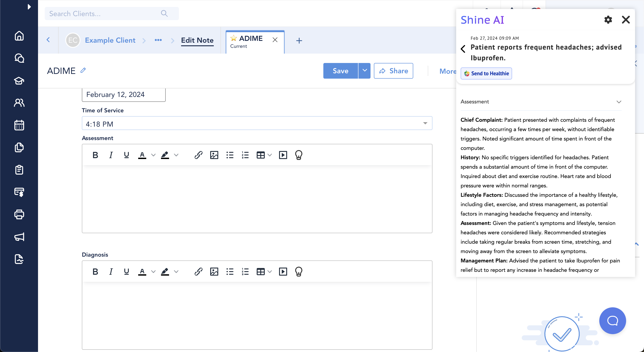Open text color dropdown in Assessment toolbar

[153, 155]
